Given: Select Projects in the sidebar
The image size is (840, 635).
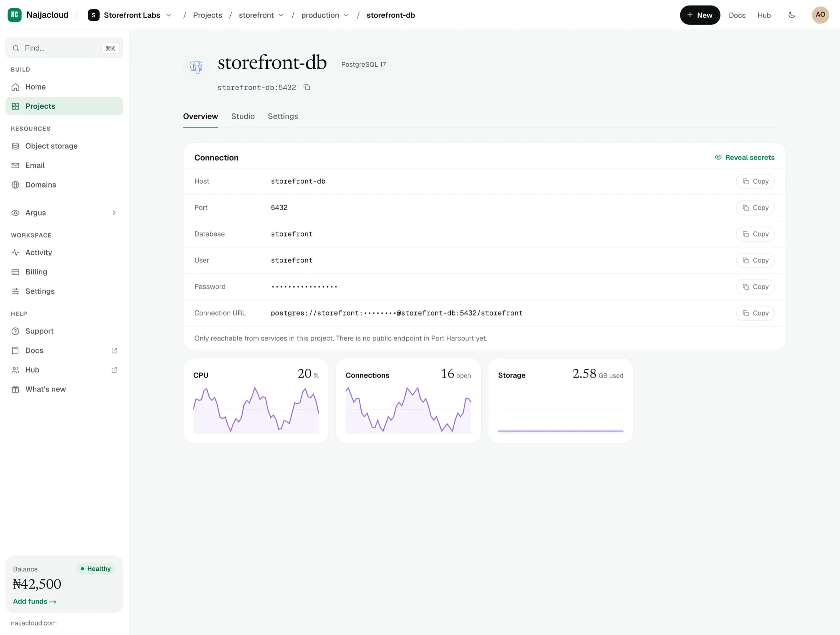Looking at the screenshot, I should (64, 106).
